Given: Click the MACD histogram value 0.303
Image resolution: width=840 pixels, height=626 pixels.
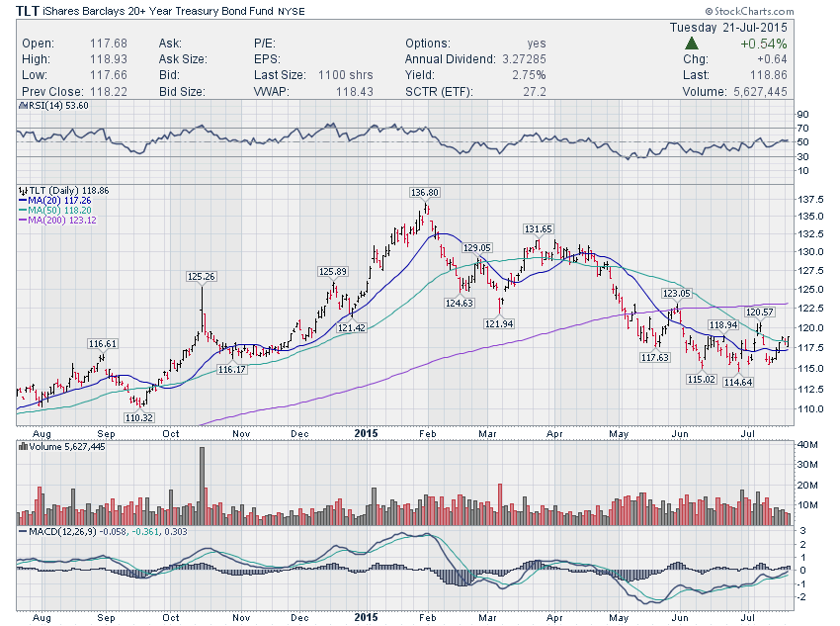Looking at the screenshot, I should tap(175, 532).
